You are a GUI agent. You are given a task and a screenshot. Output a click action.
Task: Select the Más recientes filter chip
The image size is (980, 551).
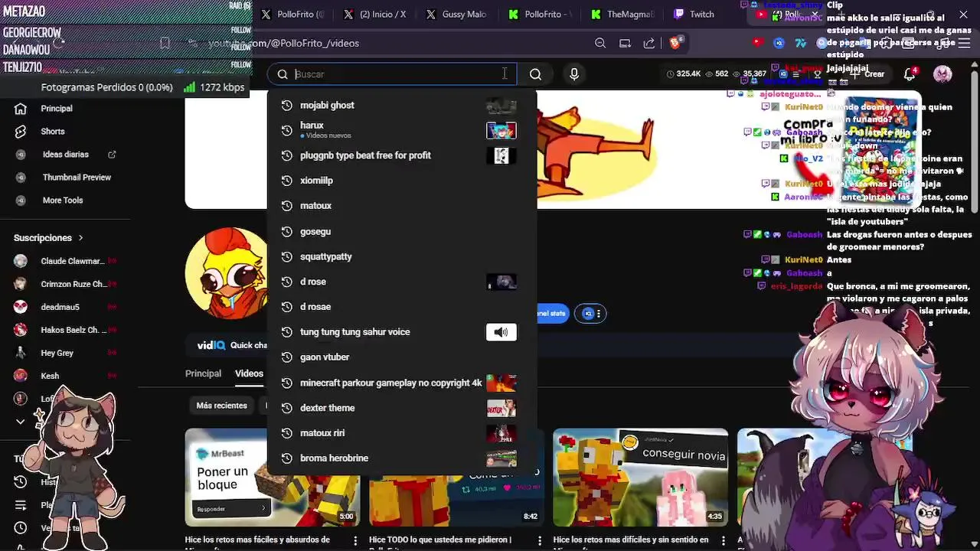coord(221,406)
